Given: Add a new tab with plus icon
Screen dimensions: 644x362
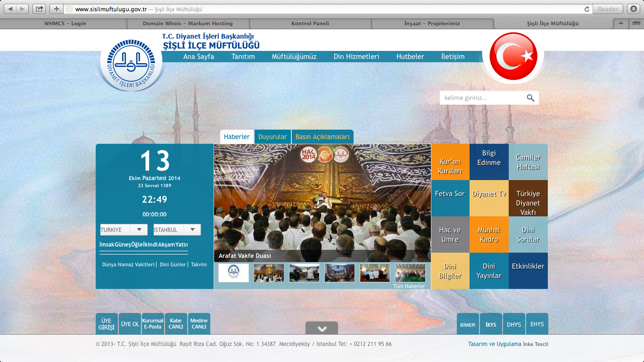Looking at the screenshot, I should pyautogui.click(x=620, y=23).
